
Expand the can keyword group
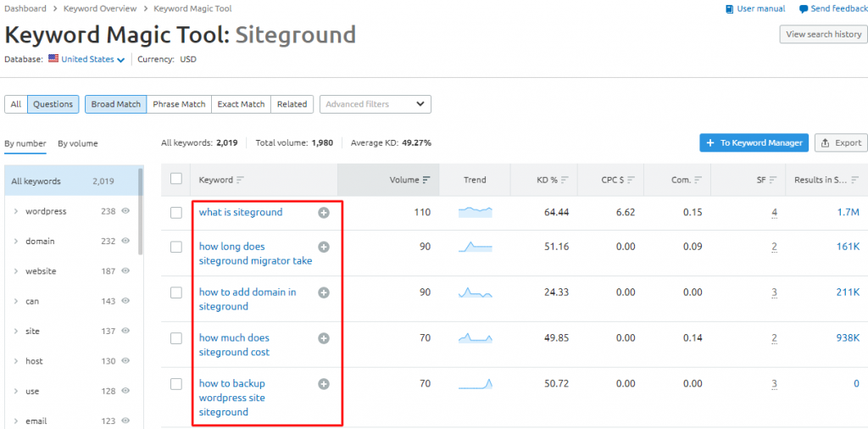[x=16, y=301]
